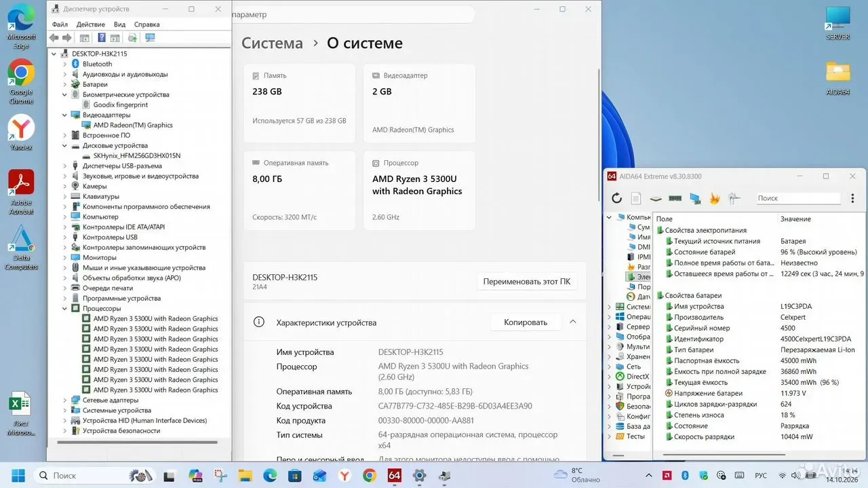Image resolution: width=868 pixels, height=488 pixels.
Task: Select Циклов зарядки-разрядки row in AIDA64
Action: pyautogui.click(x=759, y=404)
